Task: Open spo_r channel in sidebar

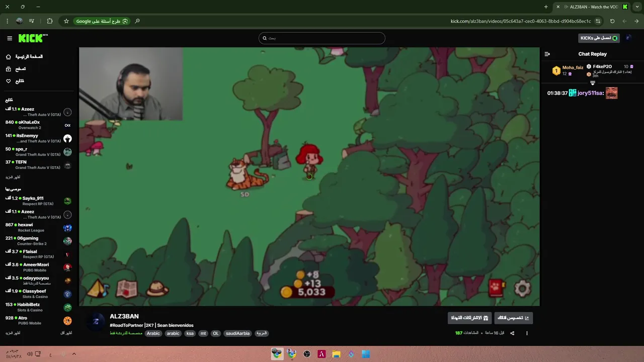Action: pos(38,151)
